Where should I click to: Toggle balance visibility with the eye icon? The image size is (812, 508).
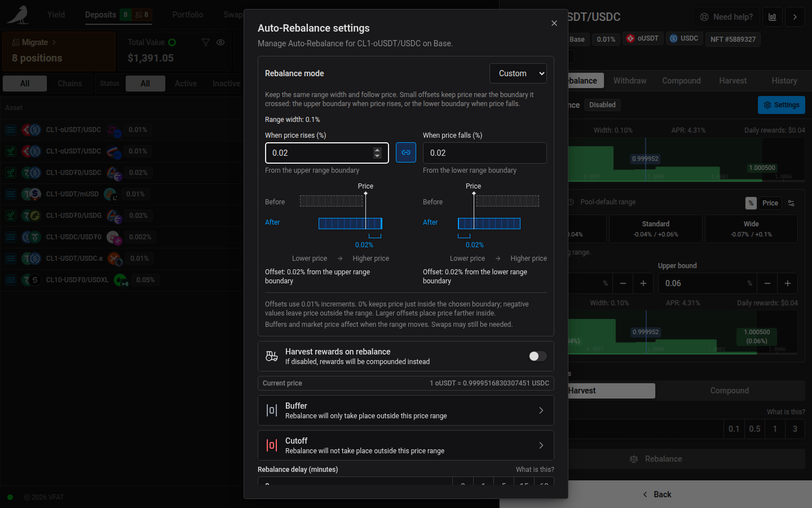[220, 42]
